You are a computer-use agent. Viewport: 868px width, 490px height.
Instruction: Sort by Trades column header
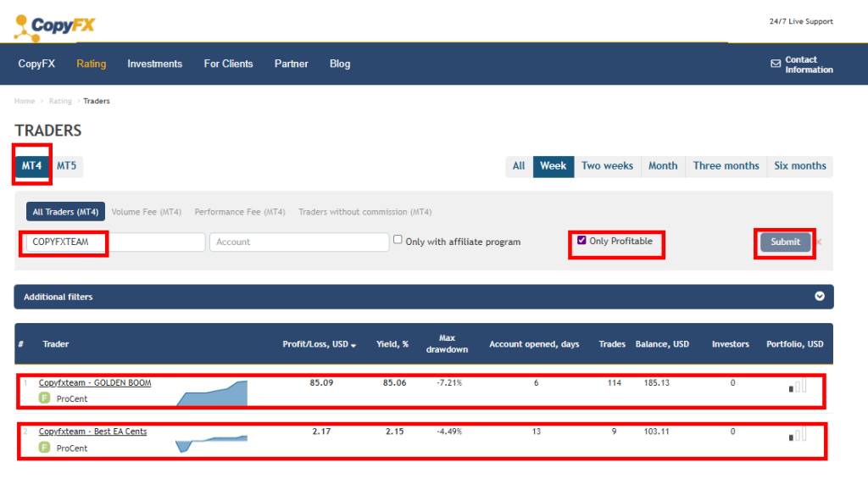pos(612,344)
